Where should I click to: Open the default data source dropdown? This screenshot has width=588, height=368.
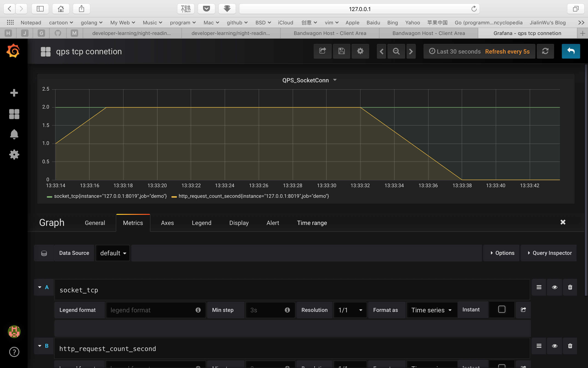[113, 253]
